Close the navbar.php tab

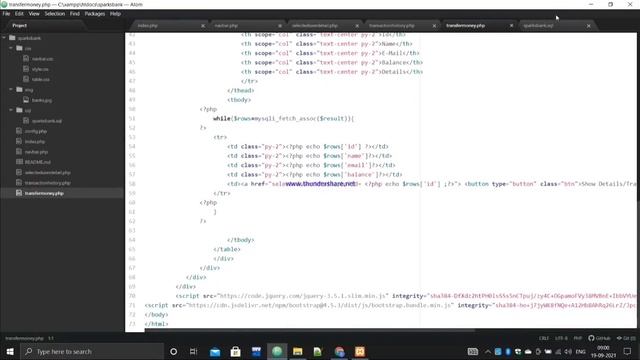click(x=280, y=26)
